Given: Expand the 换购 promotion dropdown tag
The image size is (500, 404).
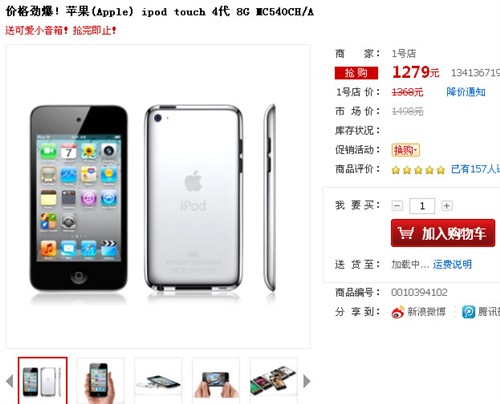Looking at the screenshot, I should coord(405,150).
